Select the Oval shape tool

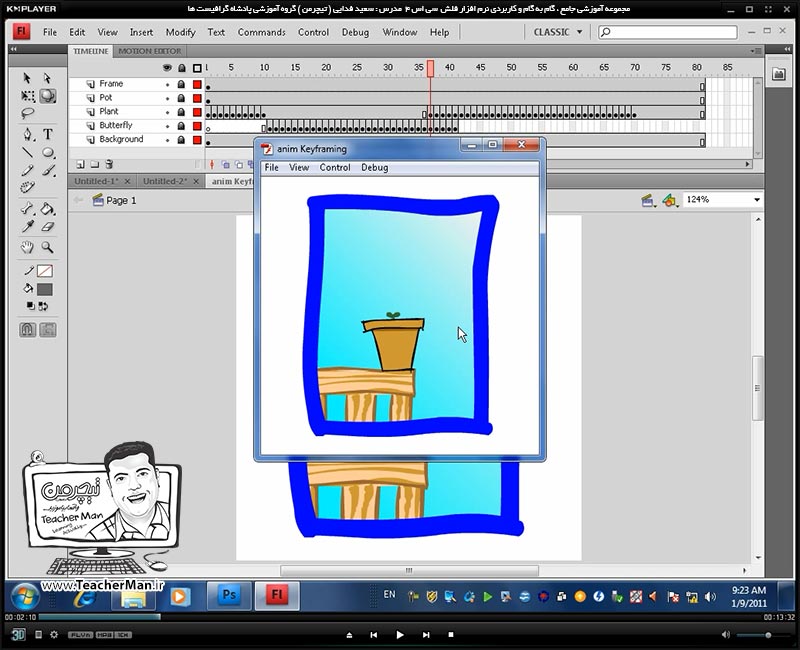click(48, 152)
